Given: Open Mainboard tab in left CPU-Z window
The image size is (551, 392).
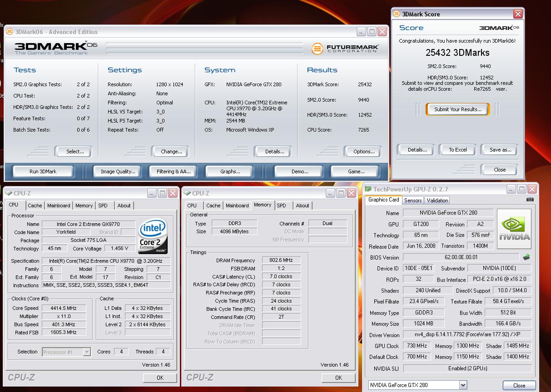Looking at the screenshot, I should [59, 206].
